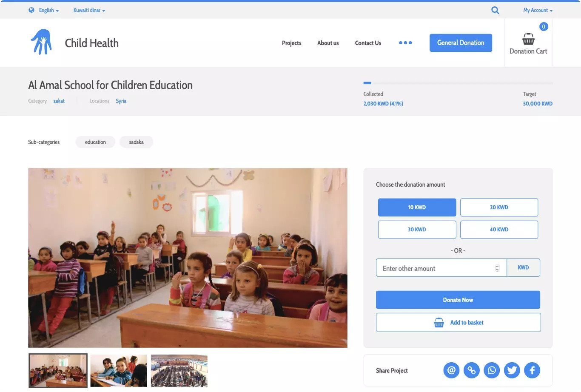Show more menu items via three dots
The height and width of the screenshot is (392, 581).
coord(405,43)
